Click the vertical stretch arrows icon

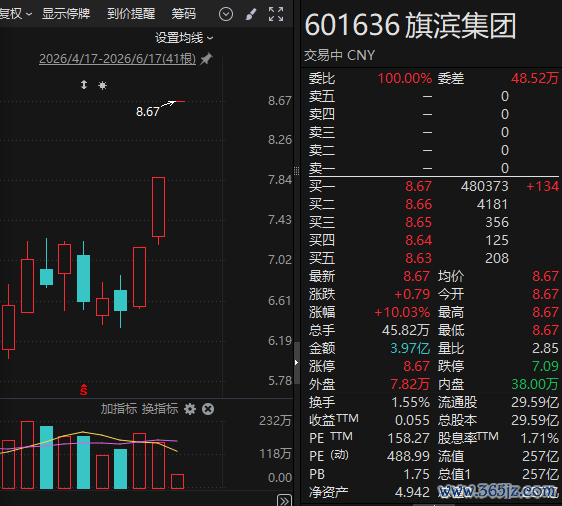84,85
